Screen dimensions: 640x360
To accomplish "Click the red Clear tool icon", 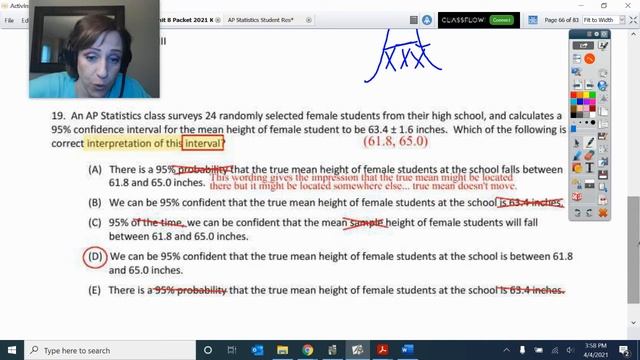I will tap(577, 196).
